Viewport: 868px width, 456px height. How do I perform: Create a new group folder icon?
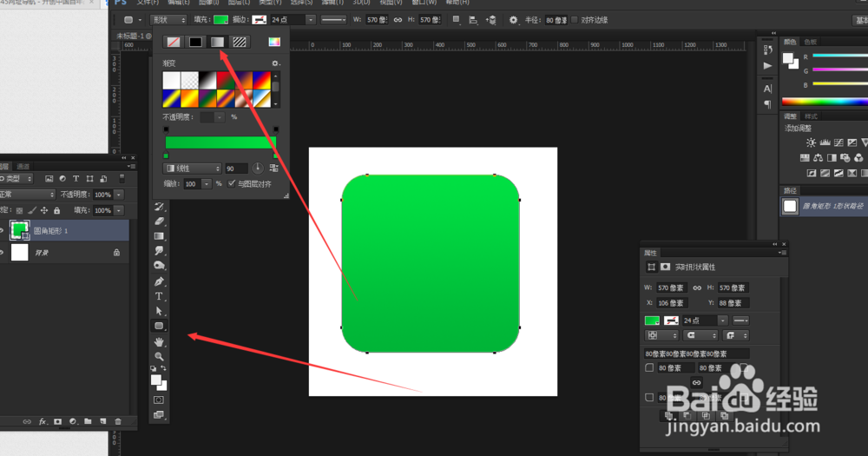point(88,421)
